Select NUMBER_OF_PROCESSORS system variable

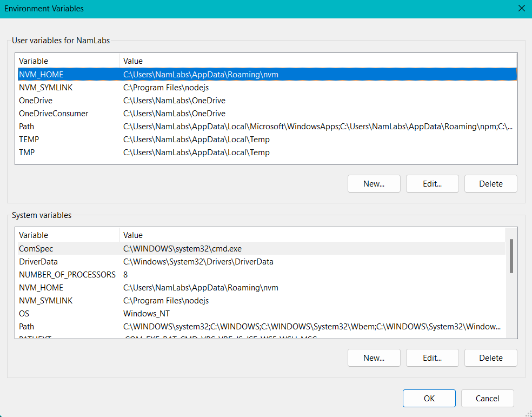(261, 275)
